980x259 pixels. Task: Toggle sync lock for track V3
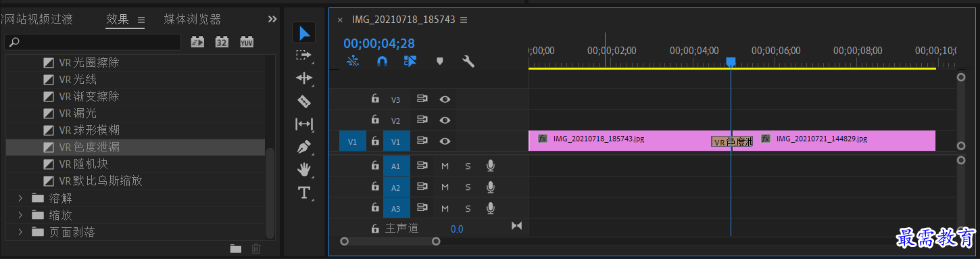pyautogui.click(x=422, y=99)
